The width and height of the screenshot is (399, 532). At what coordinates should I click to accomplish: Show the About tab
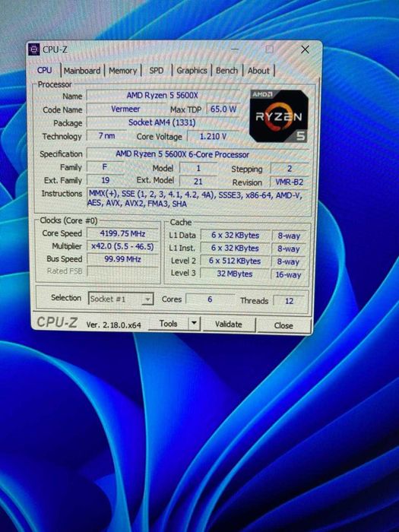pyautogui.click(x=258, y=71)
